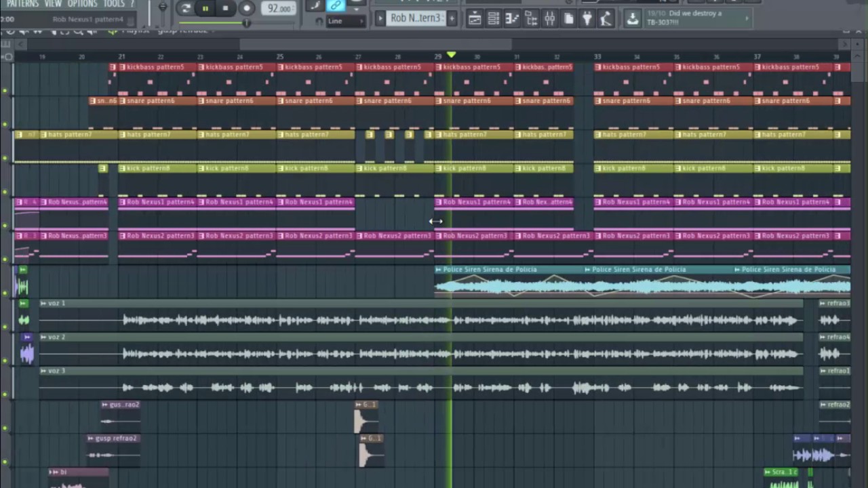Mute the voz 1 track
This screenshot has height=488, width=868.
(5, 327)
